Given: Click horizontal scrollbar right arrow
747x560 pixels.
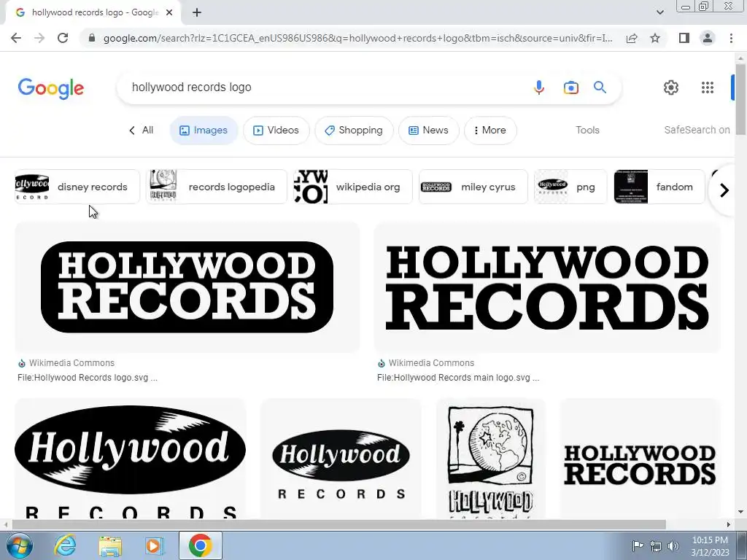Looking at the screenshot, I should [729, 524].
